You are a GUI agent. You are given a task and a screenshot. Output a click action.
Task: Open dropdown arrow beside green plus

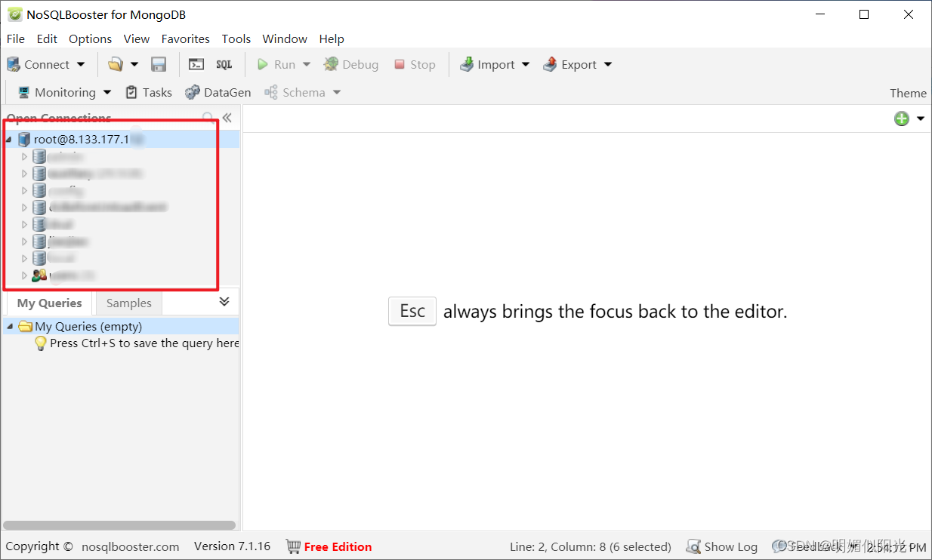921,118
